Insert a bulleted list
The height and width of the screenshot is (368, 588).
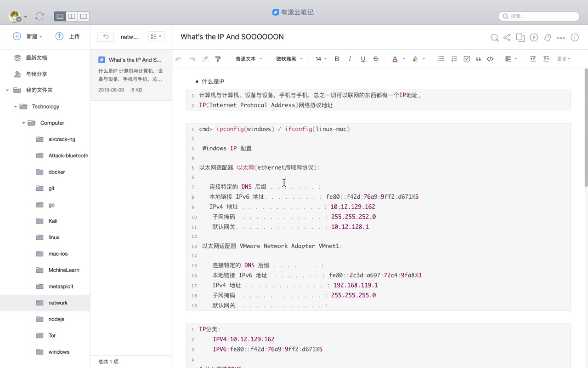(x=441, y=59)
